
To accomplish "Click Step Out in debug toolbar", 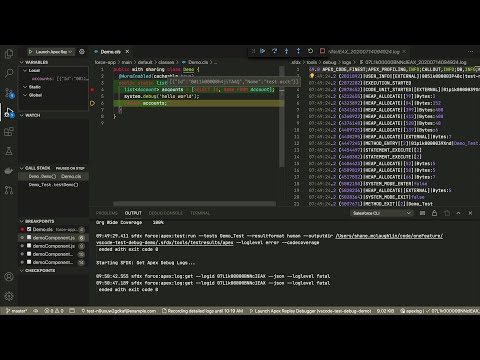I will pos(298,51).
